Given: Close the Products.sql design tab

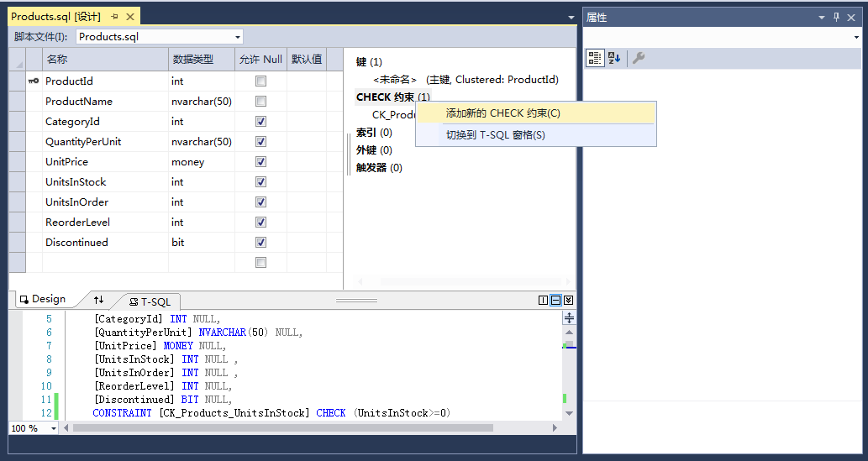Looking at the screenshot, I should [x=130, y=17].
